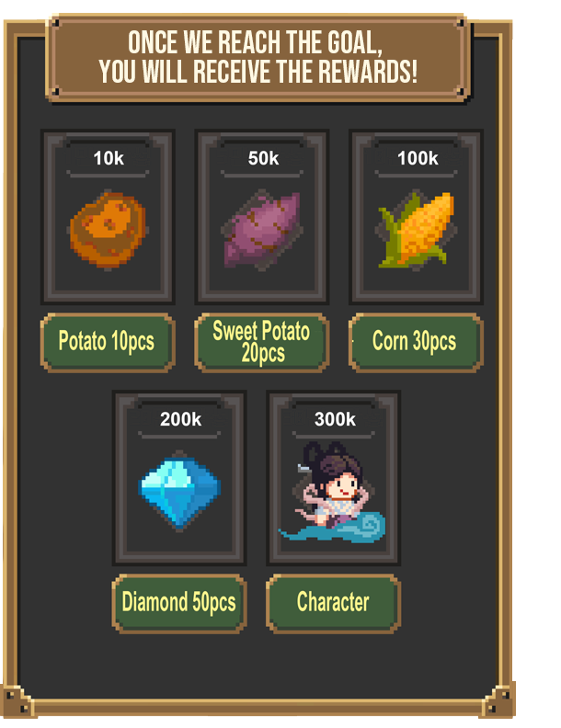Screen dimensions: 561x728
Task: Click the bottom-left corner frame bolt
Action: (x=18, y=701)
